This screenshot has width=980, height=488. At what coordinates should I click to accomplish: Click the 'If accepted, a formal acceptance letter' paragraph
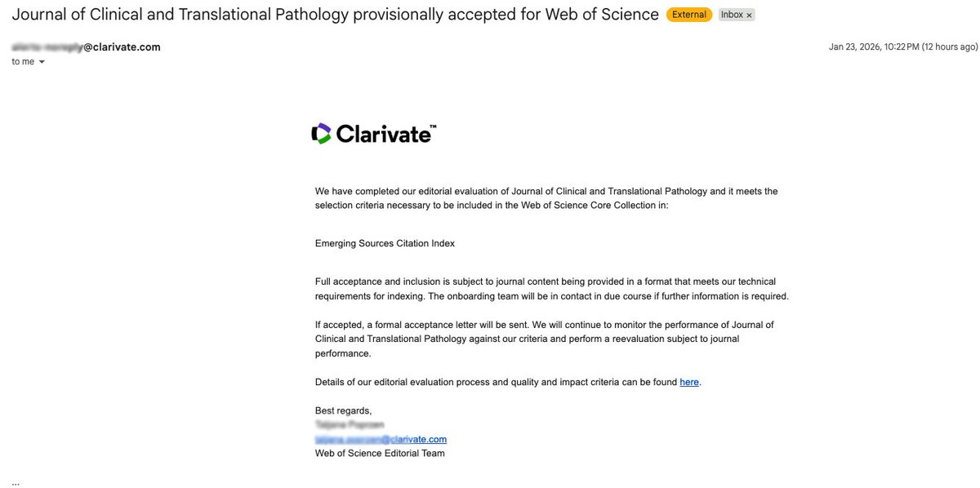544,339
